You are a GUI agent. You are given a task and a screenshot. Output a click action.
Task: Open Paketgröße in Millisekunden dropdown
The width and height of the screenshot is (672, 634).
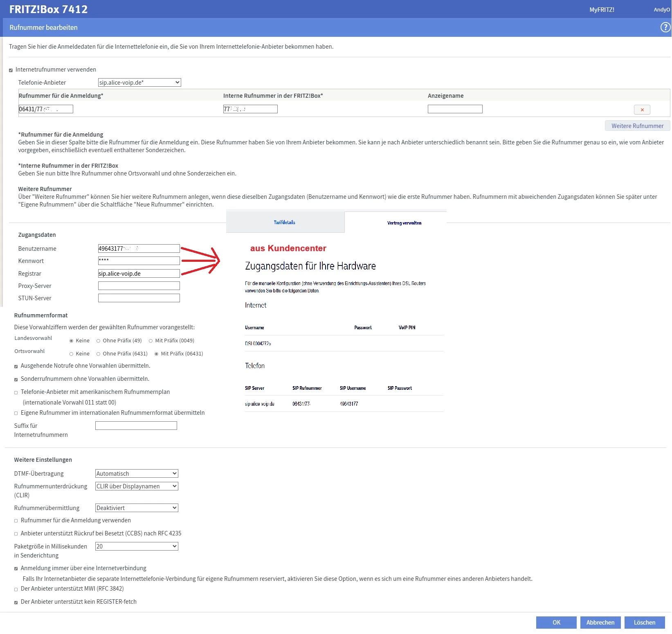pyautogui.click(x=137, y=546)
